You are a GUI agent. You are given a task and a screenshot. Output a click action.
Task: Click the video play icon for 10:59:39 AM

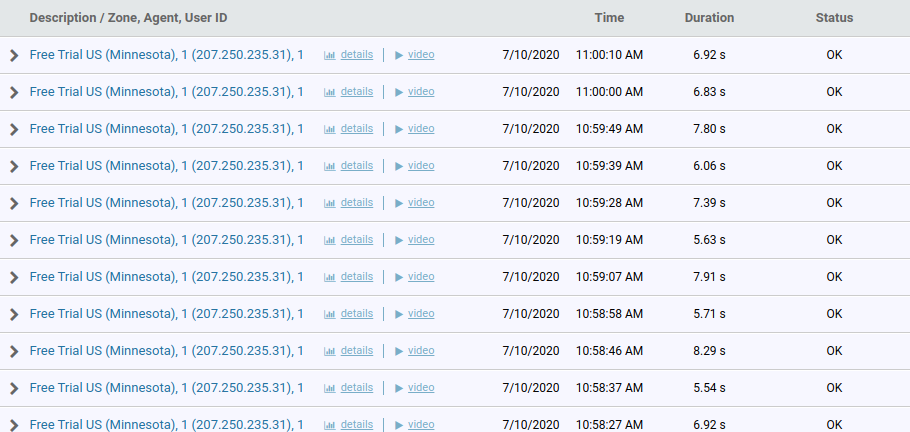pos(399,166)
